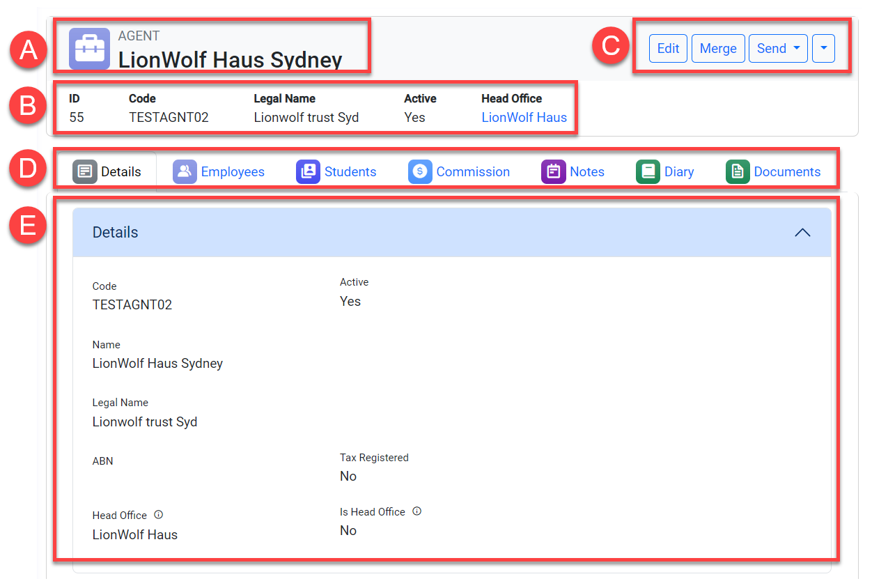Click the agent briefcase icon
This screenshot has width=872, height=588.
89,49
